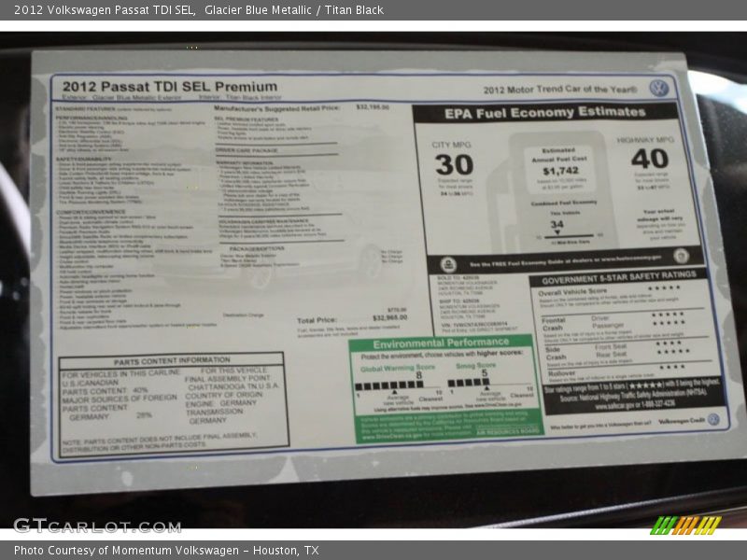Click the 'Environmental Performance' heading
This screenshot has height=560, width=747.
[x=441, y=343]
